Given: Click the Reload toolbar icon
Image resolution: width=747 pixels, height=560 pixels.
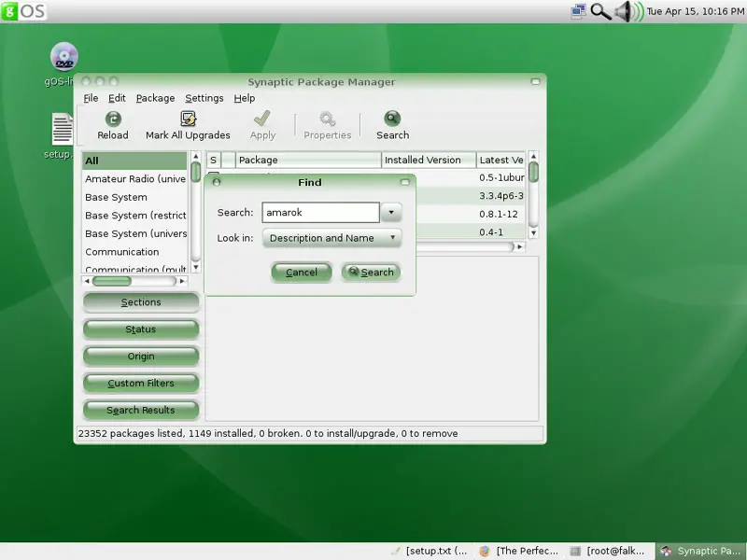Looking at the screenshot, I should click(113, 119).
